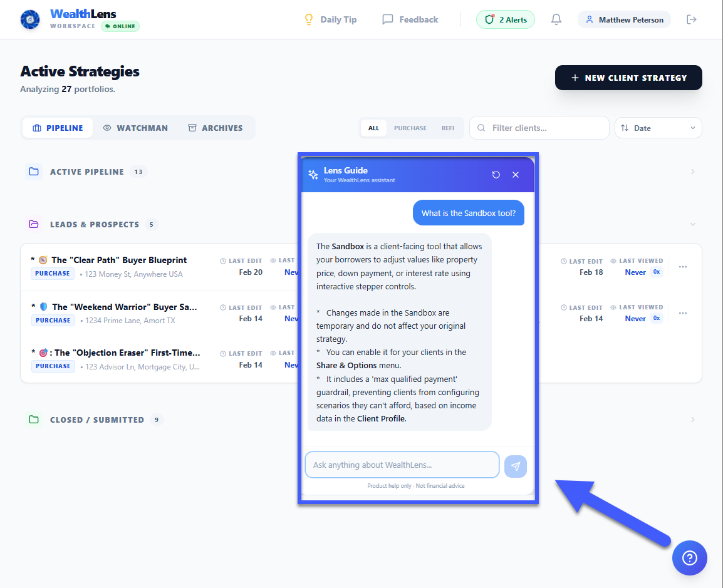Collapse Leads & Prospects section chevron
This screenshot has height=588, width=723.
click(692, 224)
